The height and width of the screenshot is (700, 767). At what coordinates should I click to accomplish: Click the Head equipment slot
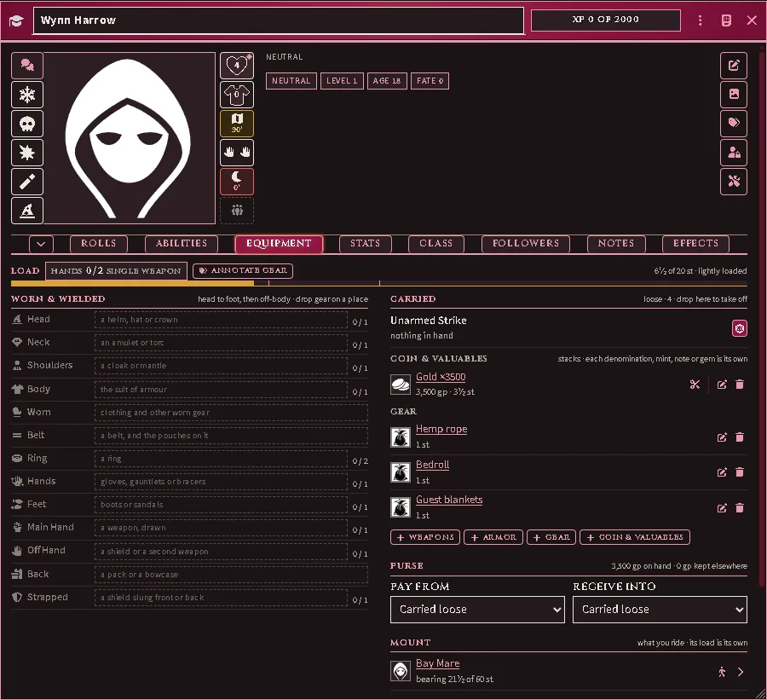tap(221, 320)
